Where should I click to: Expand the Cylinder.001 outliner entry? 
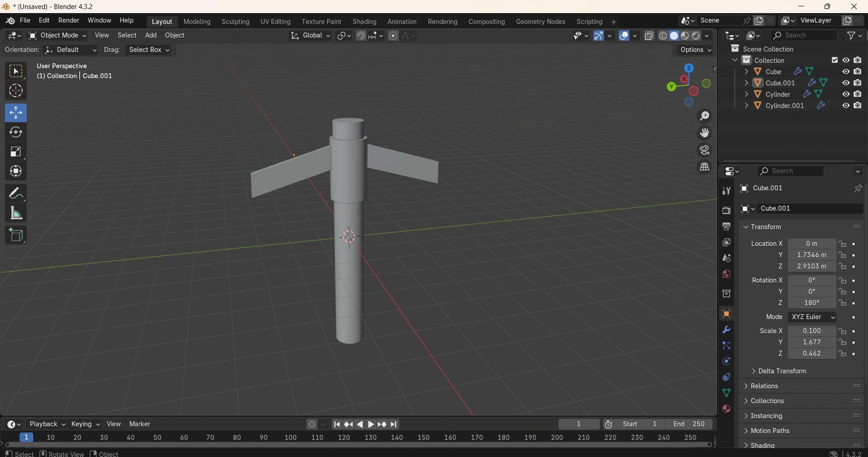coord(747,105)
